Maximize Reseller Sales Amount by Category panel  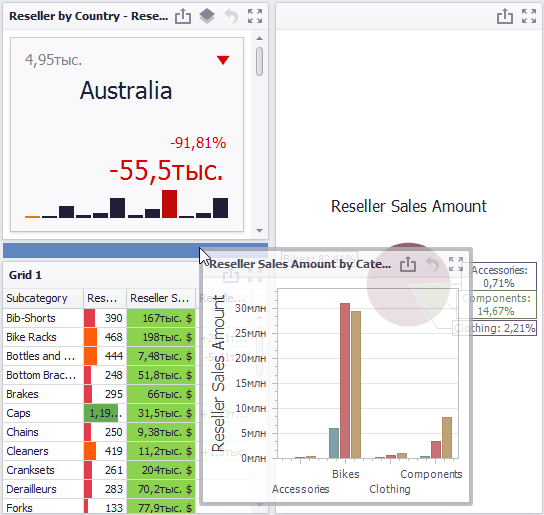[456, 264]
